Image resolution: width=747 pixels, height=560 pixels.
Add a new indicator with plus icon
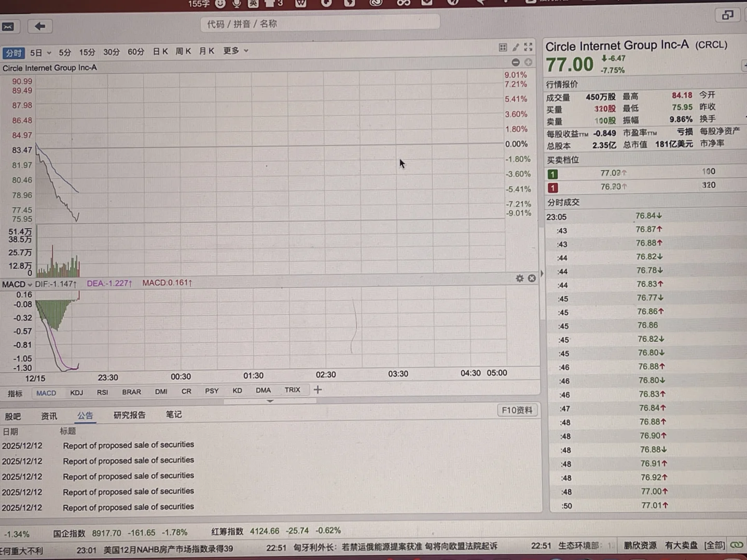[317, 389]
